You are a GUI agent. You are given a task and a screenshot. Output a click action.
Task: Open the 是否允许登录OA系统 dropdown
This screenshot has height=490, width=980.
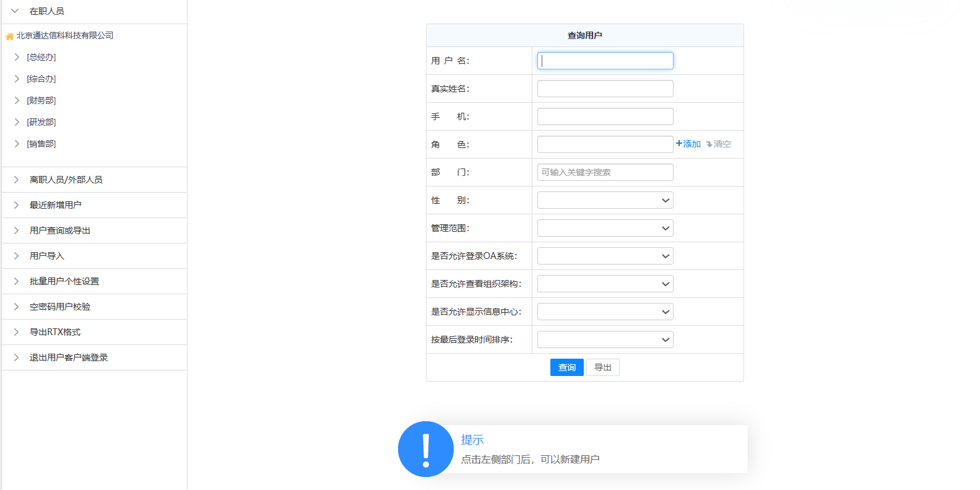tap(605, 256)
